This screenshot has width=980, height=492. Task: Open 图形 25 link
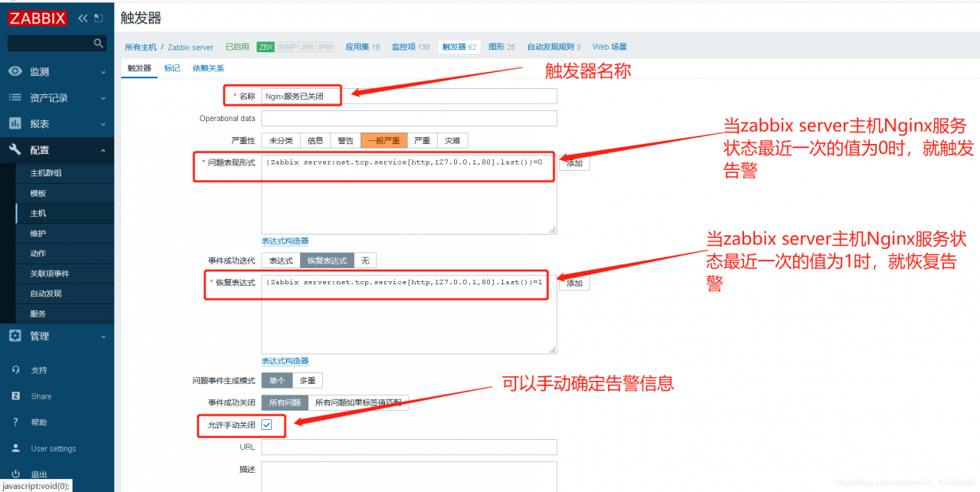coord(501,47)
